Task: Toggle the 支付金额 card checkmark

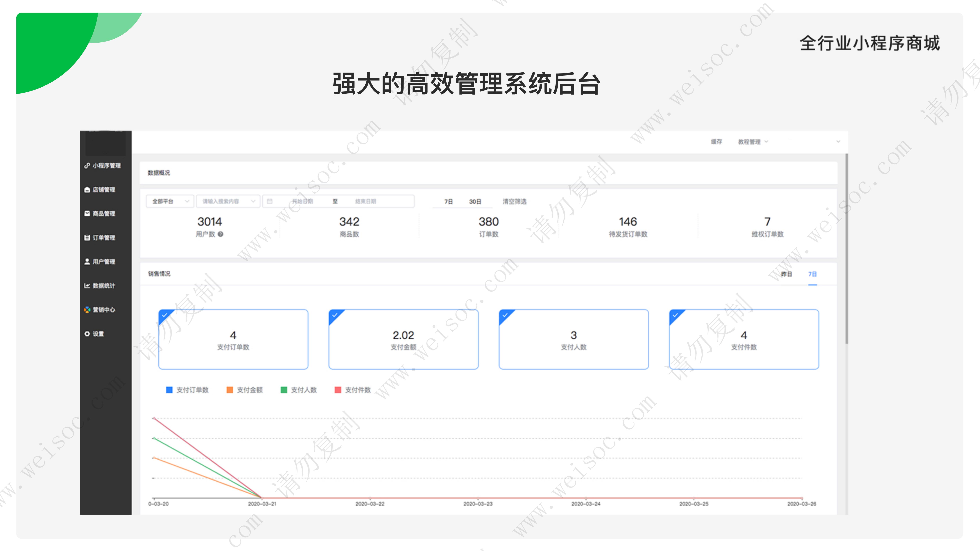Action: click(x=334, y=315)
